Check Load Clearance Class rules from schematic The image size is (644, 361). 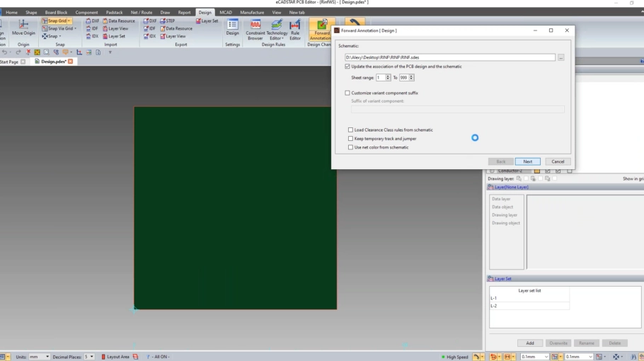pyautogui.click(x=350, y=130)
